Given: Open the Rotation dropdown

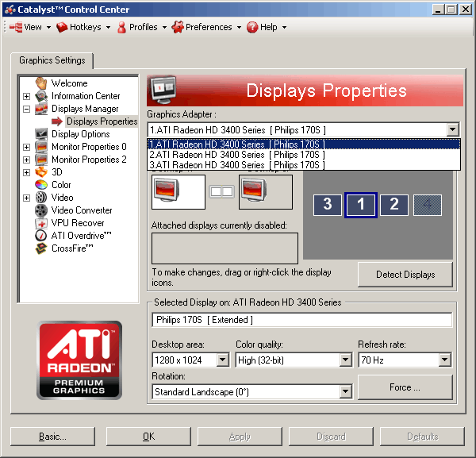Looking at the screenshot, I should (x=345, y=391).
